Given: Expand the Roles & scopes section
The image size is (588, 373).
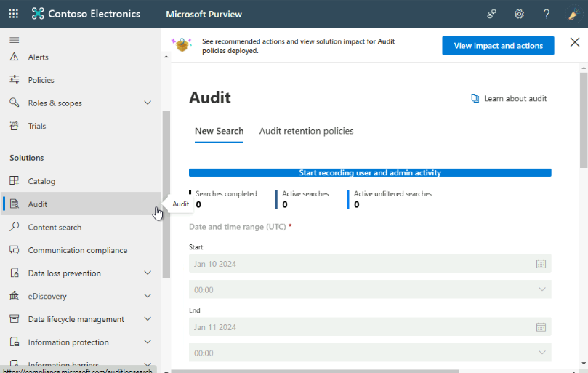Looking at the screenshot, I should click(x=148, y=103).
